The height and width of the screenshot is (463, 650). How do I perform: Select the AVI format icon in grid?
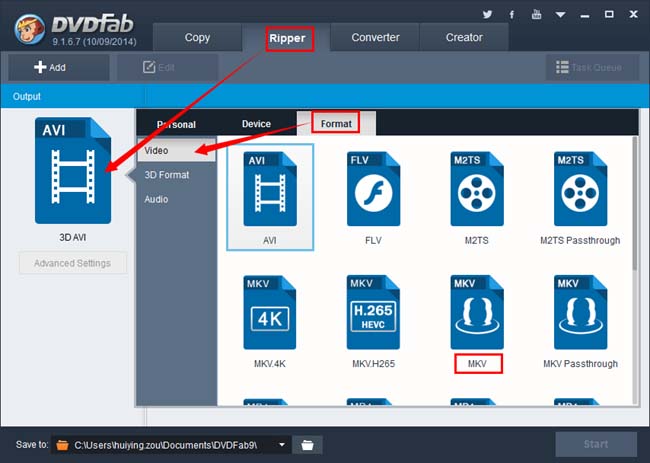pos(270,189)
